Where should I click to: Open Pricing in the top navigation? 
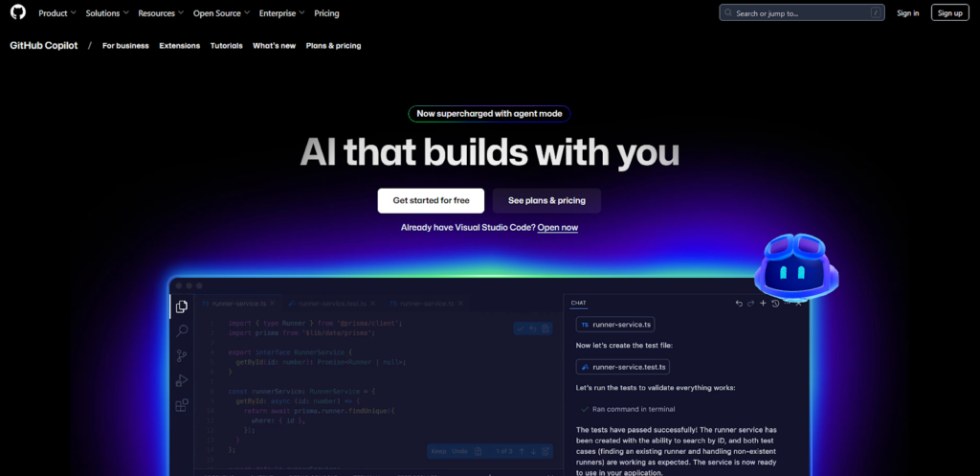327,12
